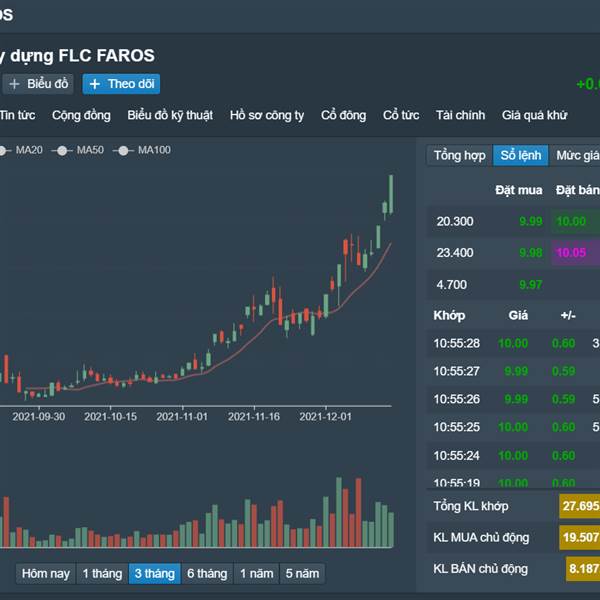The image size is (600, 600).
Task: Click the 2021-09-30 axis date
Action: pos(39,417)
